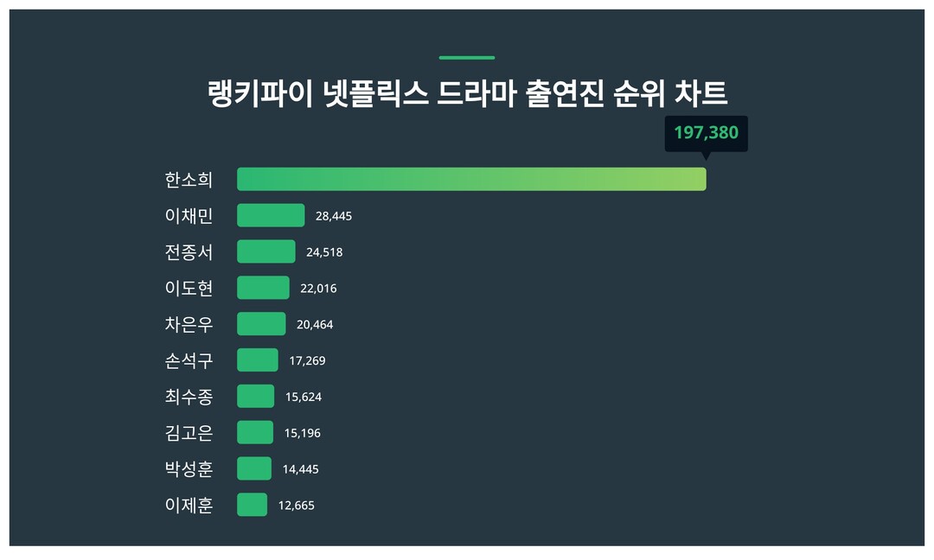Select the bar next to 20,464

[x=261, y=324]
